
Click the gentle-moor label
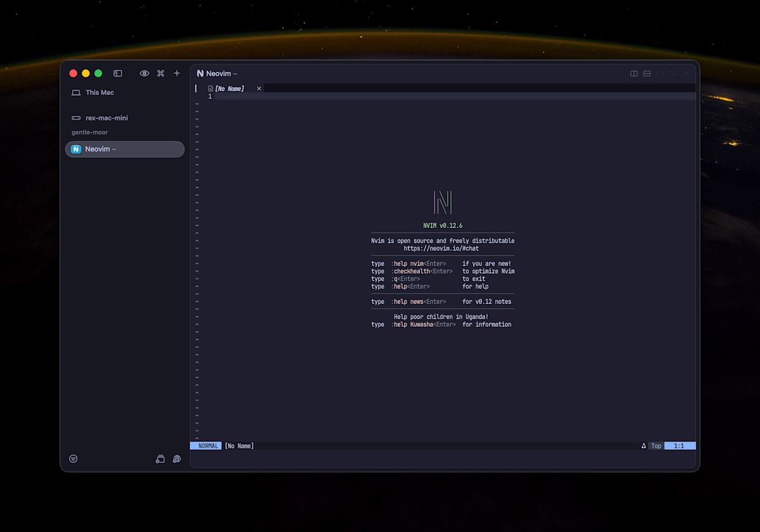tap(89, 132)
